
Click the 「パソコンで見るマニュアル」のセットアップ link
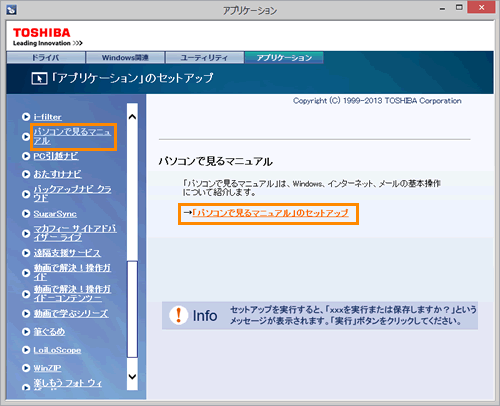tap(270, 213)
